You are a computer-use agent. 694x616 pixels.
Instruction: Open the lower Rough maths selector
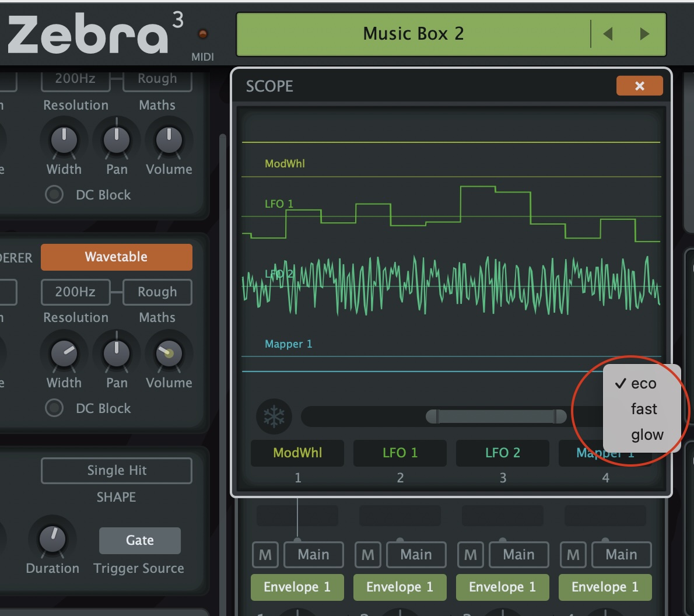point(157,292)
